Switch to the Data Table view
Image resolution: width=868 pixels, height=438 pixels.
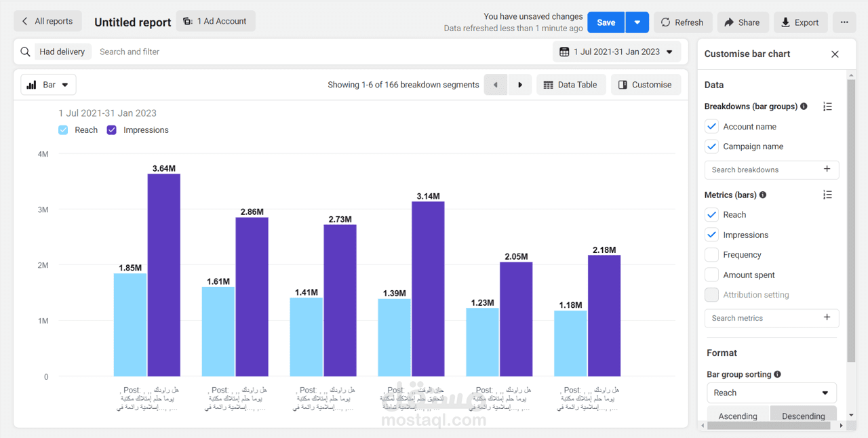[570, 85]
